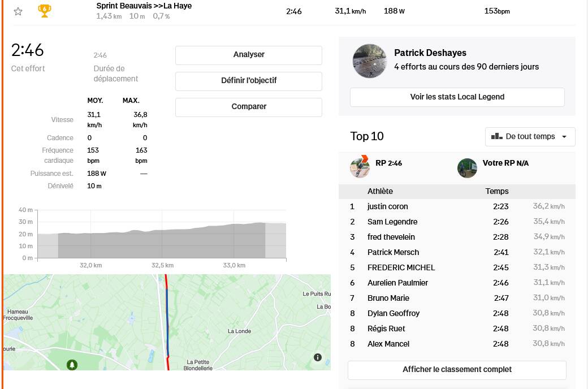Click La Petite Blondellerie map label
The width and height of the screenshot is (588, 389).
pyautogui.click(x=198, y=365)
